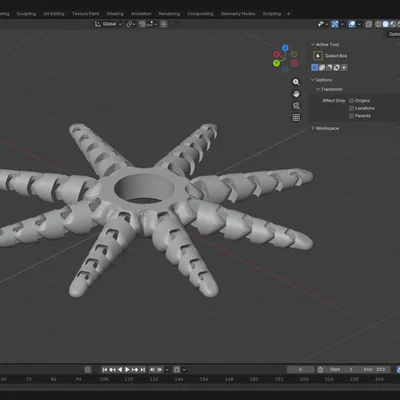Toggle proportional editing
This screenshot has height=400, width=400.
pyautogui.click(x=164, y=24)
